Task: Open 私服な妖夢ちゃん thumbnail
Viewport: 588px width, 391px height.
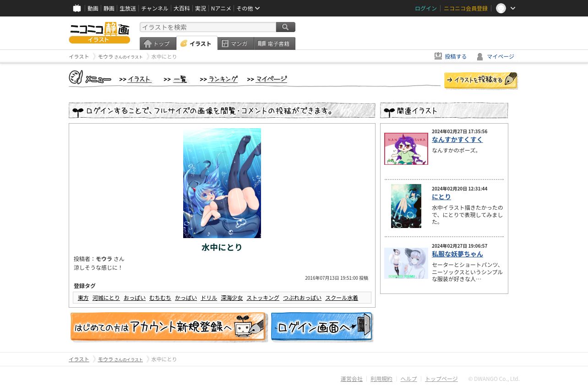Action: [x=406, y=263]
